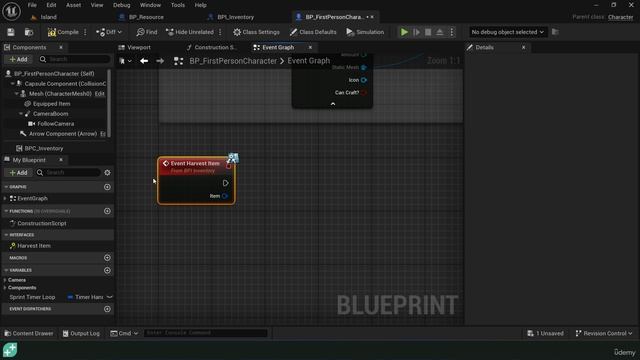Screen dimensions: 640x360
Task: Open the File menu
Action: 32,5
